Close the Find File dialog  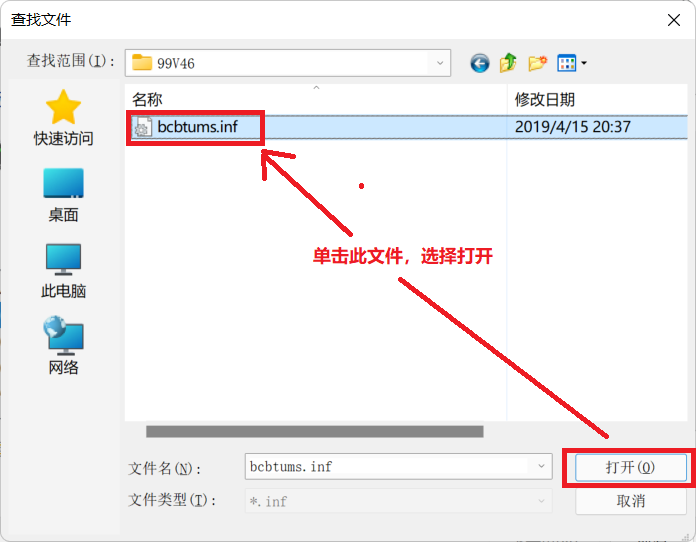[674, 20]
